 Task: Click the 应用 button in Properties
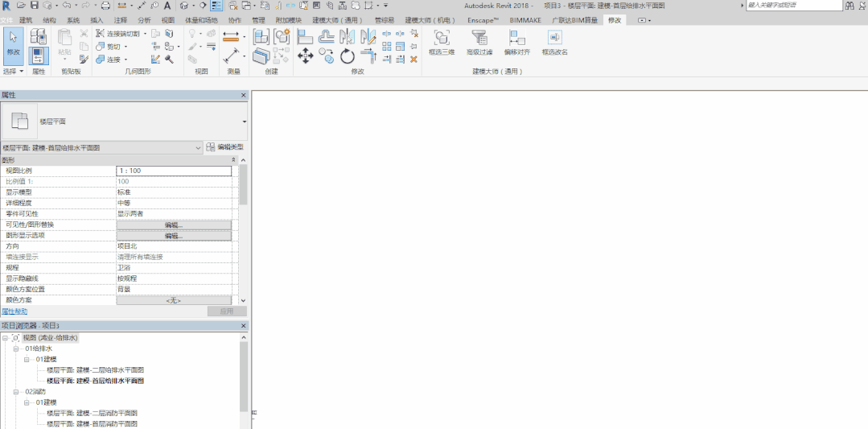pyautogui.click(x=227, y=311)
